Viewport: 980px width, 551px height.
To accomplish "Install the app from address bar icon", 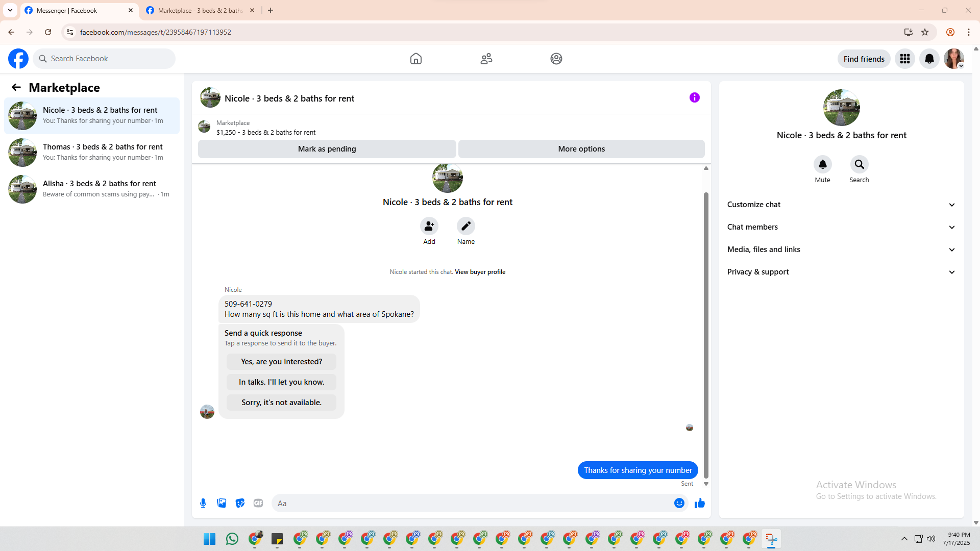I will pos(909,32).
